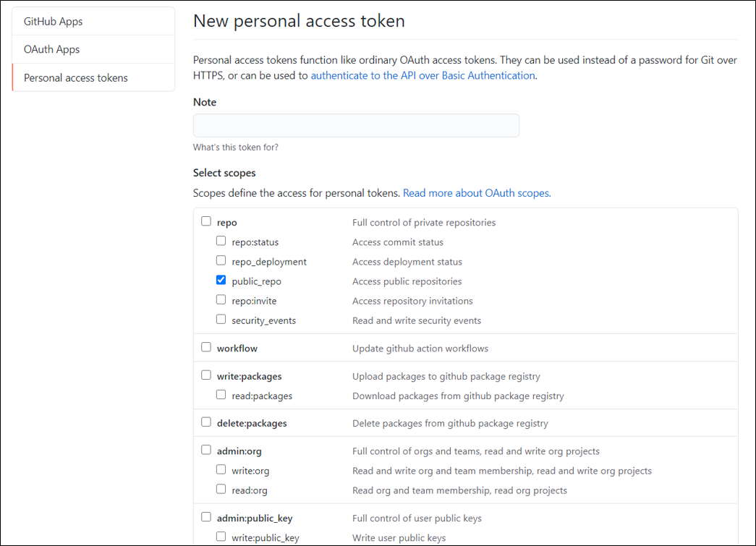The width and height of the screenshot is (756, 546).
Task: Open the Basic Authentication API link
Action: (x=422, y=75)
